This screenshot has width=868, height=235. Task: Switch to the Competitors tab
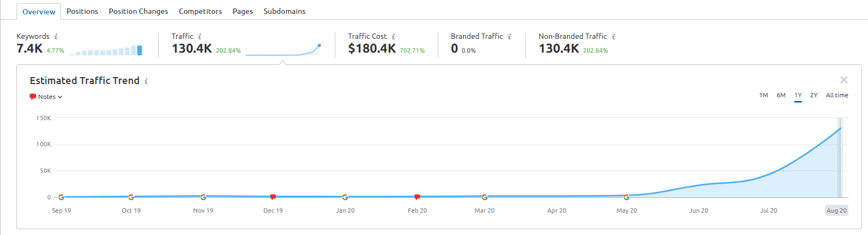[200, 11]
